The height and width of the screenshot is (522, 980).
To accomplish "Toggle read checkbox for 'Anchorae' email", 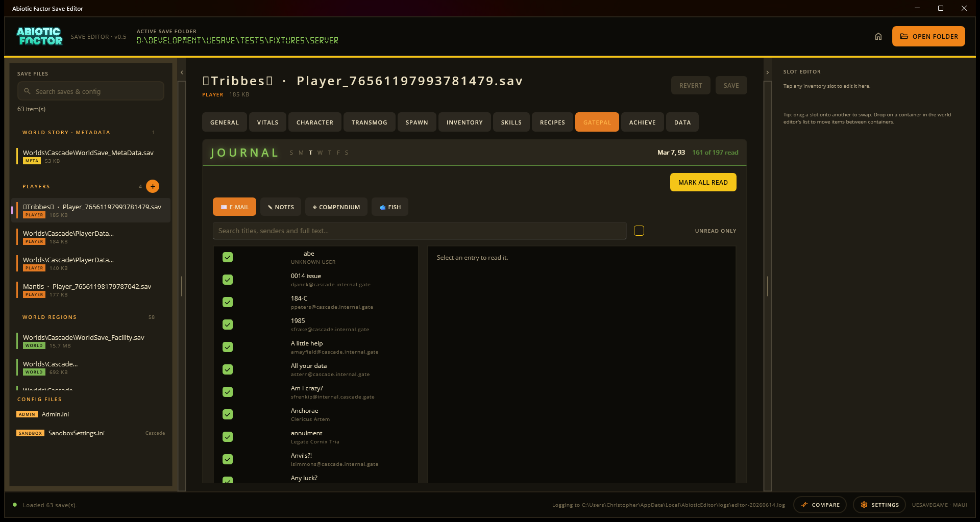I will (x=228, y=414).
